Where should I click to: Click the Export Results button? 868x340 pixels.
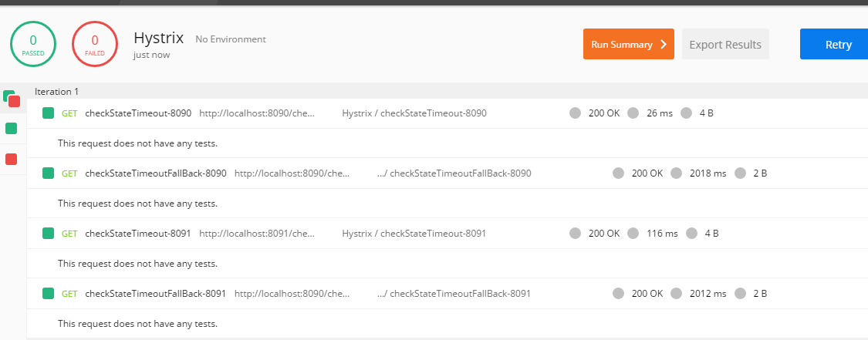[x=725, y=44]
